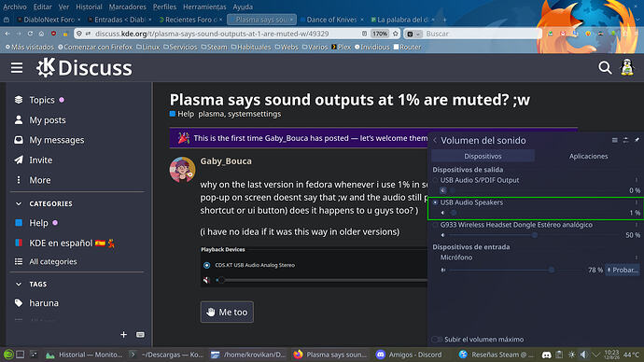The image size is (644, 362).
Task: Click the pin icon in volume popup
Action: (x=637, y=140)
